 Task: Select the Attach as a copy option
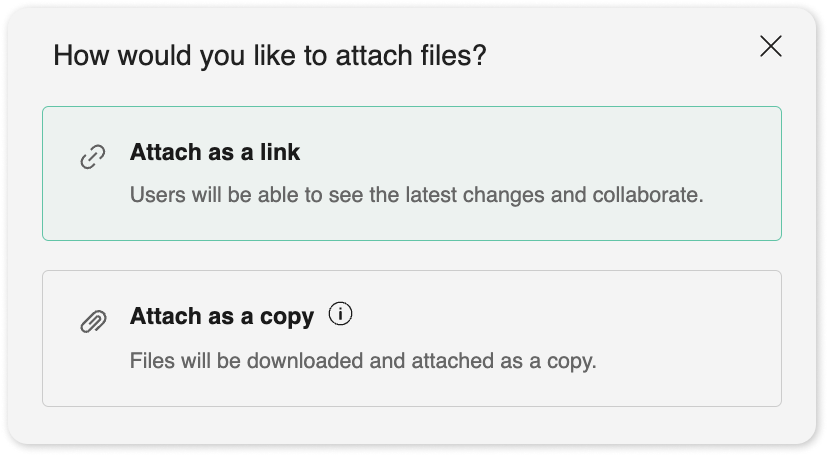pos(411,338)
